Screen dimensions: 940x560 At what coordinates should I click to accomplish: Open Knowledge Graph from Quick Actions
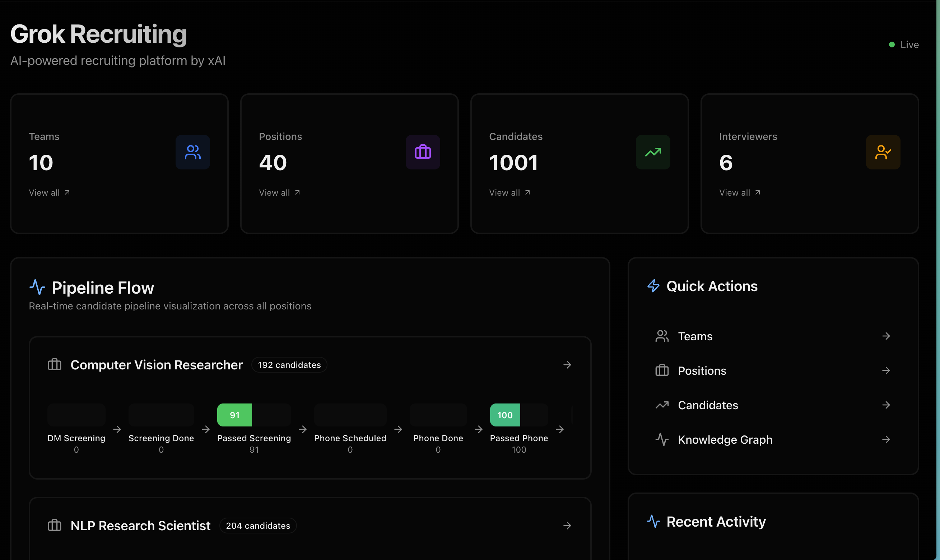pos(725,439)
